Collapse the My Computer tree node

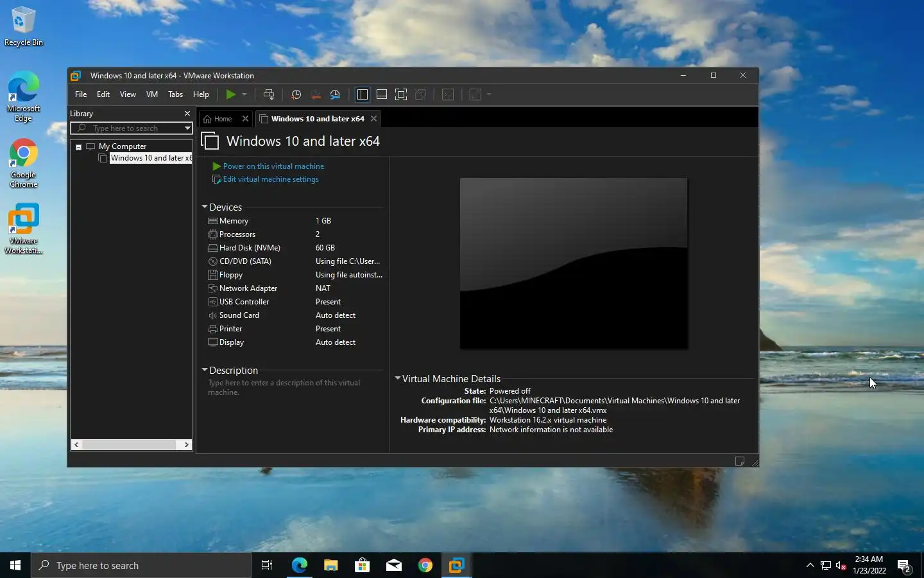pos(78,147)
